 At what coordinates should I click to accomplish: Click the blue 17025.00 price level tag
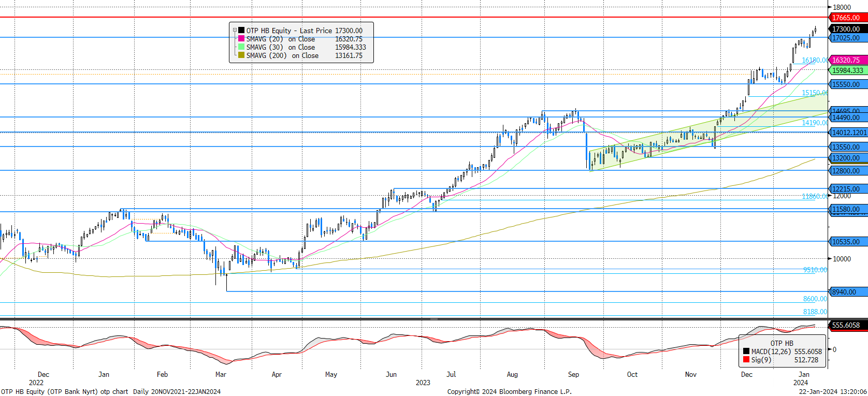point(848,38)
